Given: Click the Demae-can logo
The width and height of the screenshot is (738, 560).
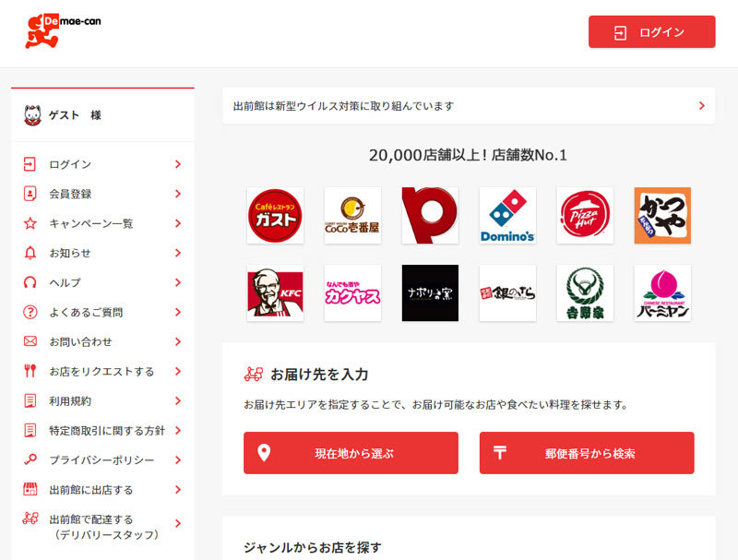Looking at the screenshot, I should pos(62,30).
